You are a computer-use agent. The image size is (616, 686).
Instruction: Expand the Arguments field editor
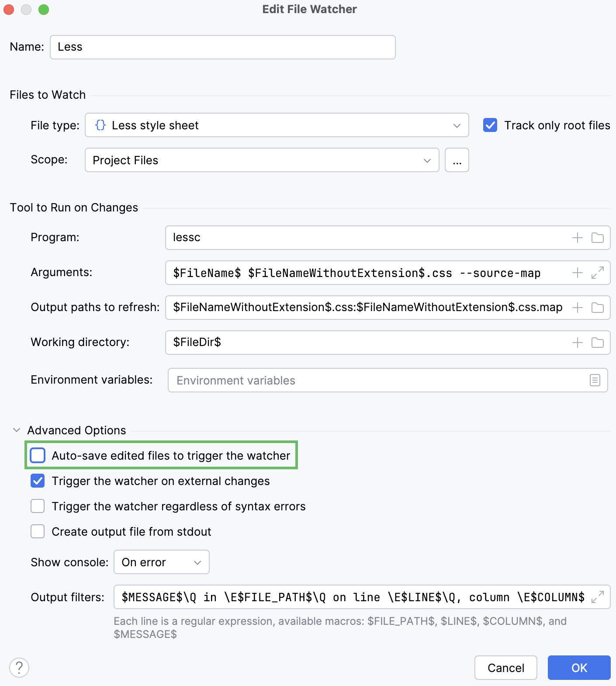click(x=597, y=273)
